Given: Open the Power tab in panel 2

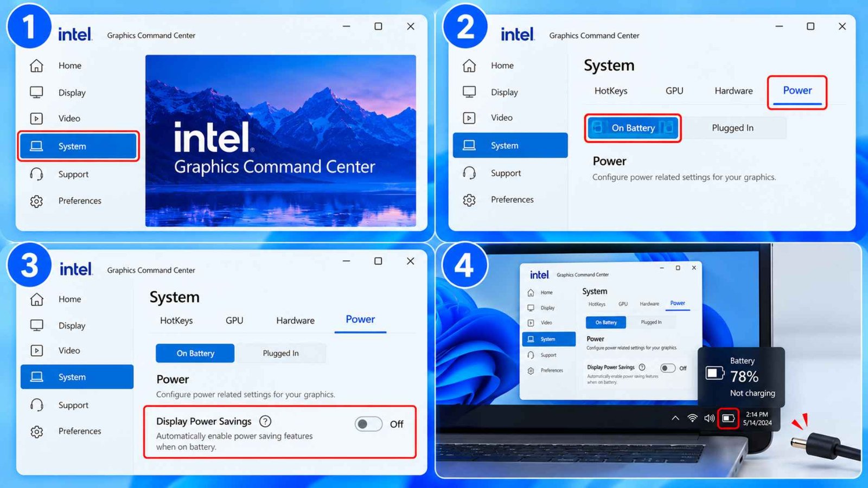Looking at the screenshot, I should (797, 91).
